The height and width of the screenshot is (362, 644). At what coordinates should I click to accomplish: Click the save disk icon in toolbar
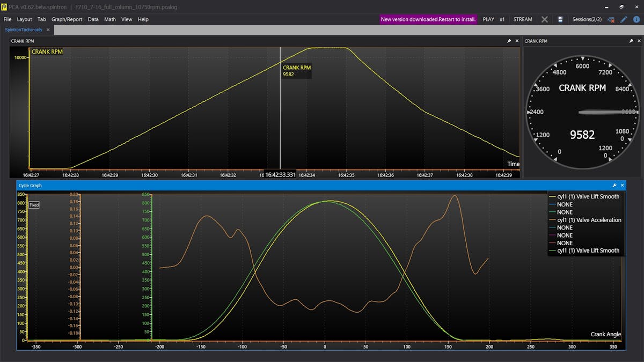click(x=560, y=19)
